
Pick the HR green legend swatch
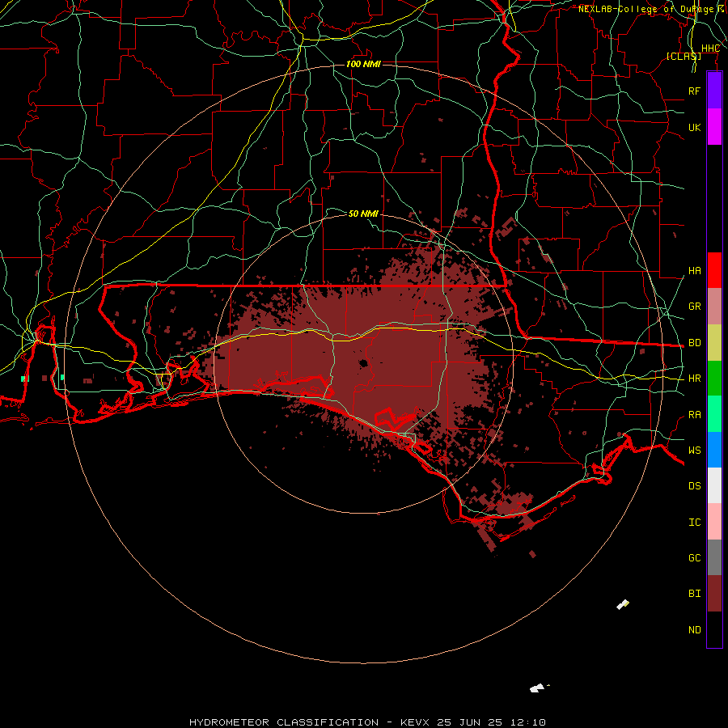click(714, 379)
